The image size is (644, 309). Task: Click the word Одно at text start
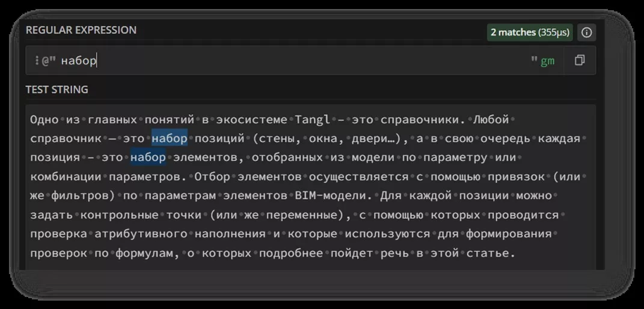tap(43, 120)
